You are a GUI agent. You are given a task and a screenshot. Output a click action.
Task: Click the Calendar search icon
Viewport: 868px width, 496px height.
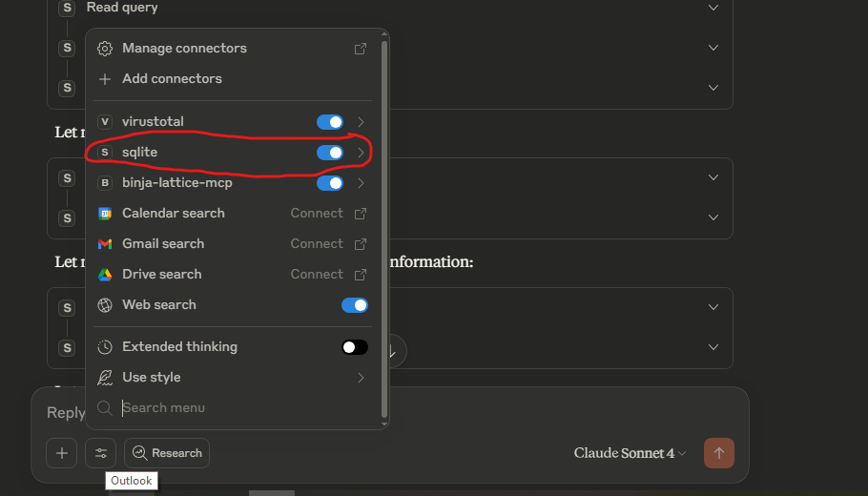[105, 214]
